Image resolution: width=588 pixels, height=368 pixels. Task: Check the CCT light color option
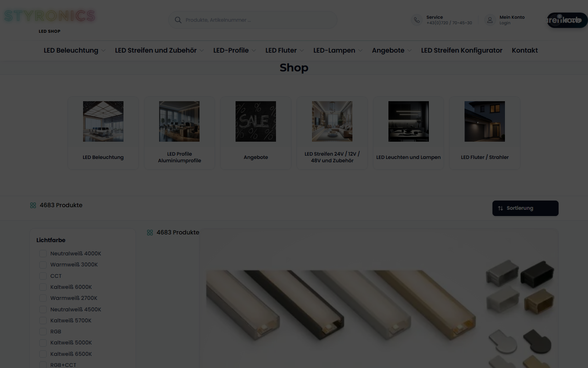click(43, 276)
